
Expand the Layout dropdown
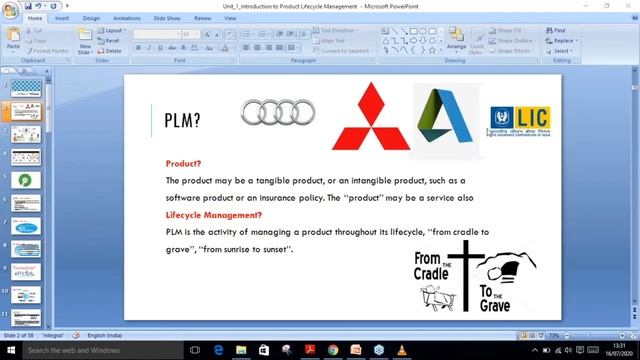click(111, 31)
